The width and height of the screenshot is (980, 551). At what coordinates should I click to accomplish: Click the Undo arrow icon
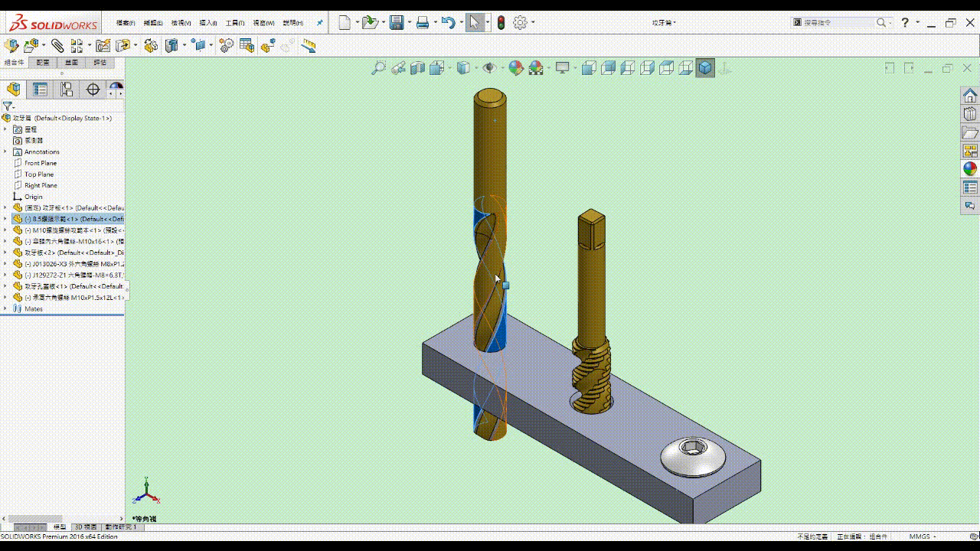pyautogui.click(x=449, y=23)
